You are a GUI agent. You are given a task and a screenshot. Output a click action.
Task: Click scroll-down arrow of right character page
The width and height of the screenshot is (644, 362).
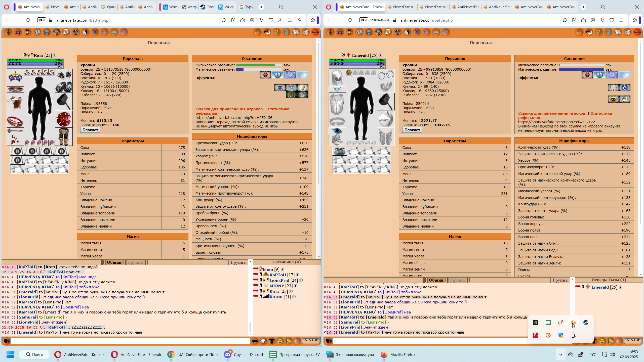[640, 274]
